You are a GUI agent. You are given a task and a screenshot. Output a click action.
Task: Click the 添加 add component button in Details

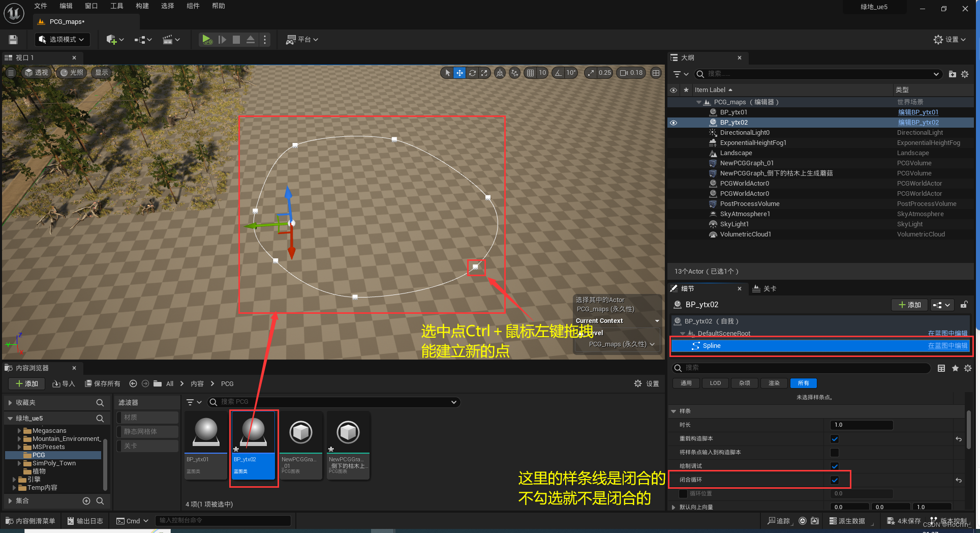point(909,305)
